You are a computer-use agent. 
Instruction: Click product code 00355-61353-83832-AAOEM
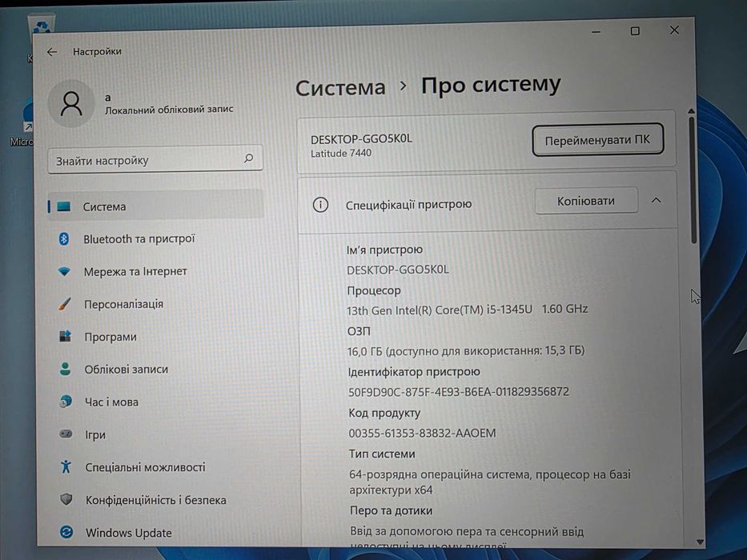422,433
